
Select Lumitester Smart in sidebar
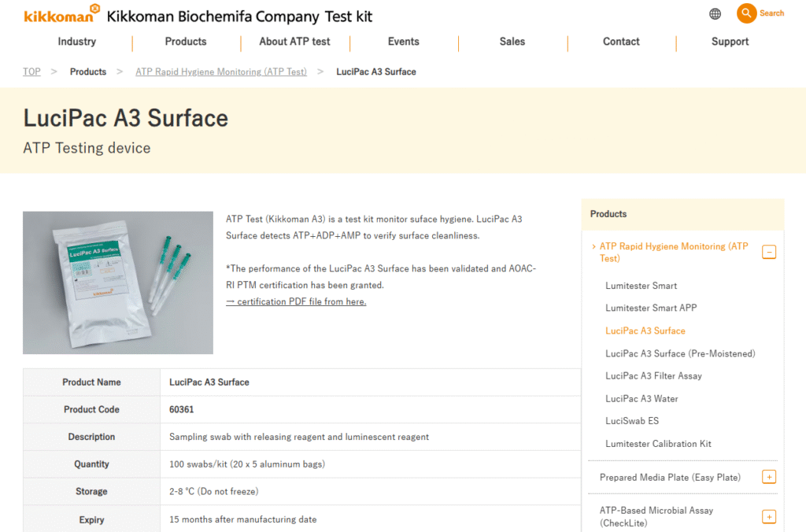pos(641,286)
